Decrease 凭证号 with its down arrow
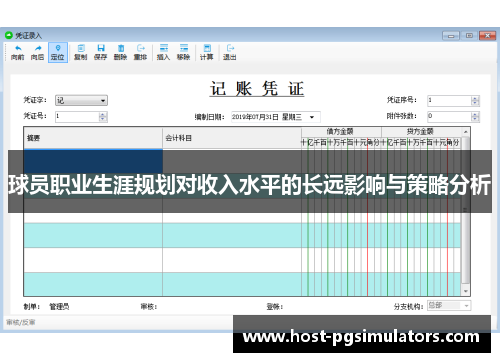Image resolution: width=500 pixels, height=362 pixels. (x=103, y=119)
